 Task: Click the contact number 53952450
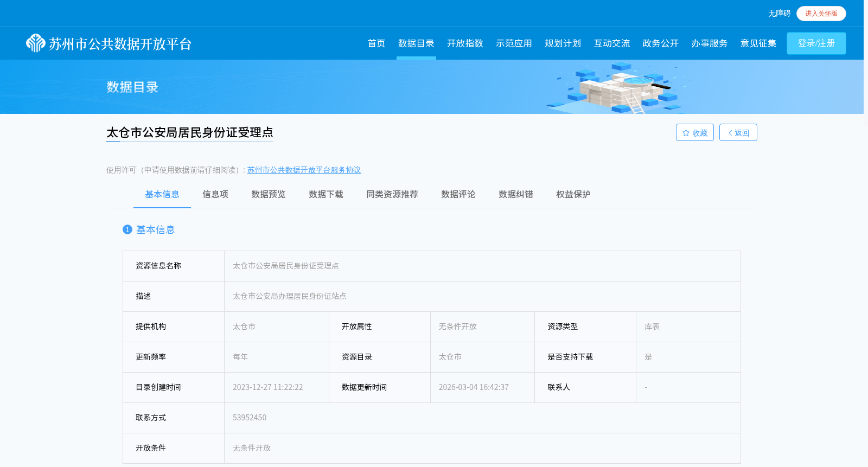click(x=250, y=418)
